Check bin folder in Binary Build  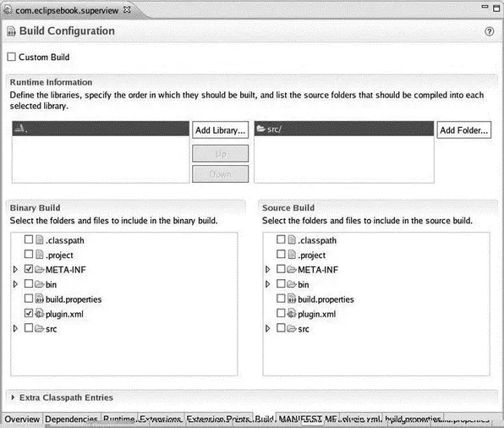(29, 283)
